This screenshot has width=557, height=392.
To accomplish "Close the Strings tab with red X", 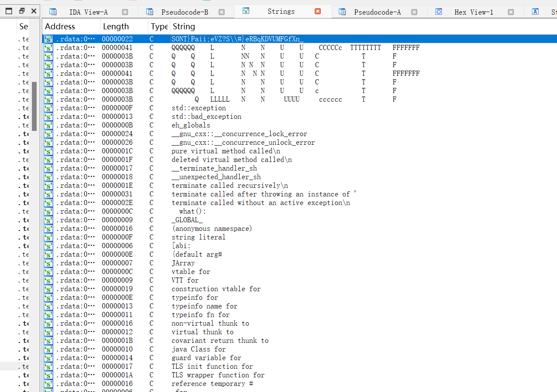I will [x=318, y=12].
